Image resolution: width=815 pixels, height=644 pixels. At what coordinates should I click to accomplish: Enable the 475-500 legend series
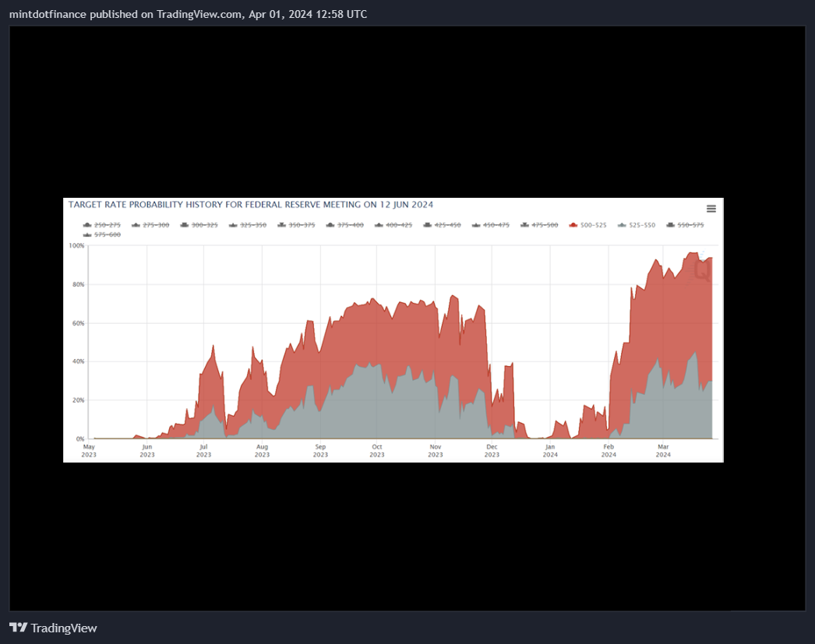(x=539, y=225)
